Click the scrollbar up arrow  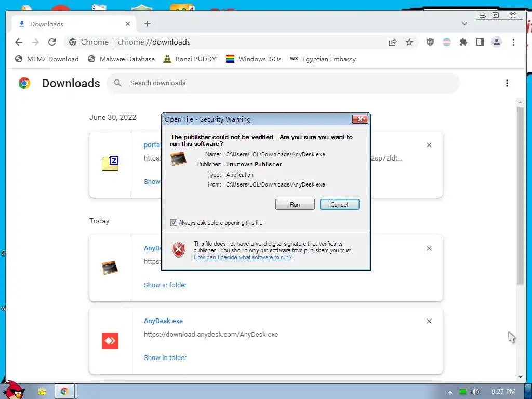pyautogui.click(x=520, y=102)
